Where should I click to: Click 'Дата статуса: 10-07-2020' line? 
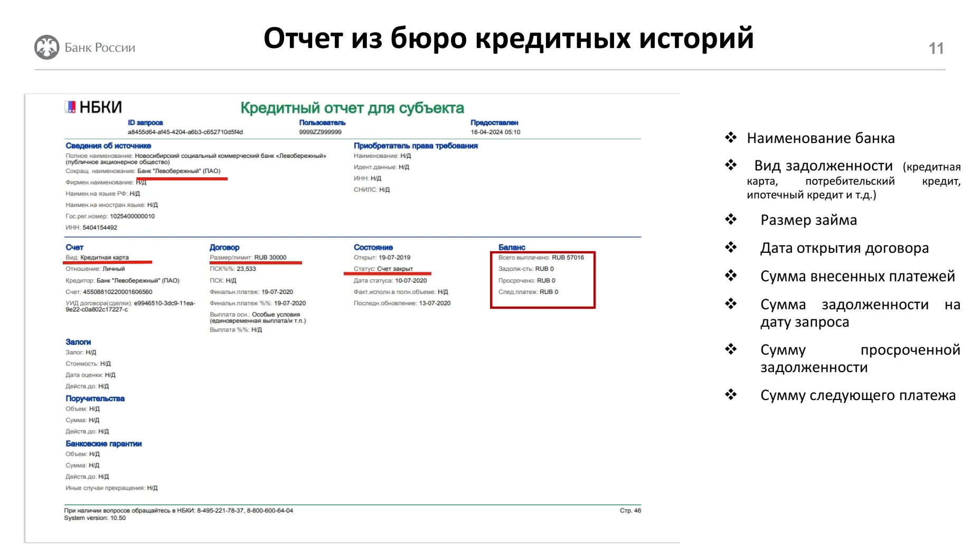point(390,281)
